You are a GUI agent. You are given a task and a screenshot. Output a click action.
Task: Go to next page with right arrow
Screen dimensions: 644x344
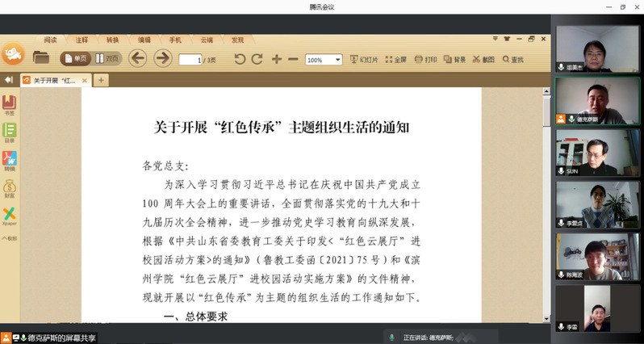point(163,58)
